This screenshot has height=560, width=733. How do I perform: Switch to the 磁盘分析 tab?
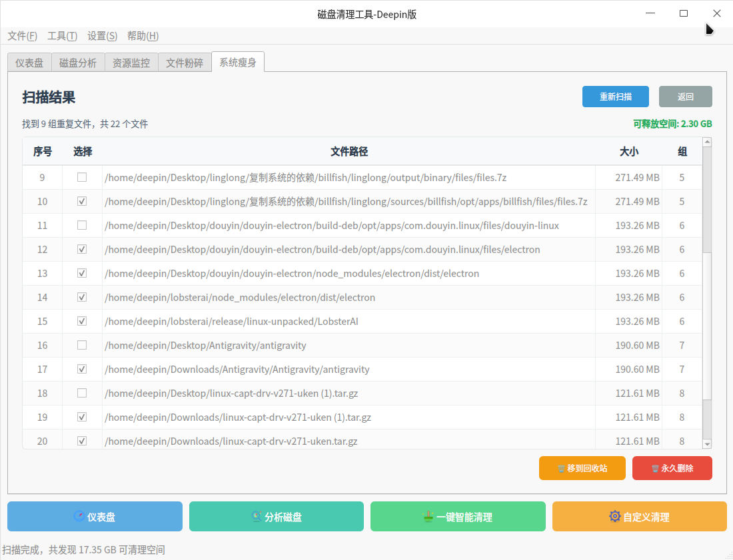[78, 63]
